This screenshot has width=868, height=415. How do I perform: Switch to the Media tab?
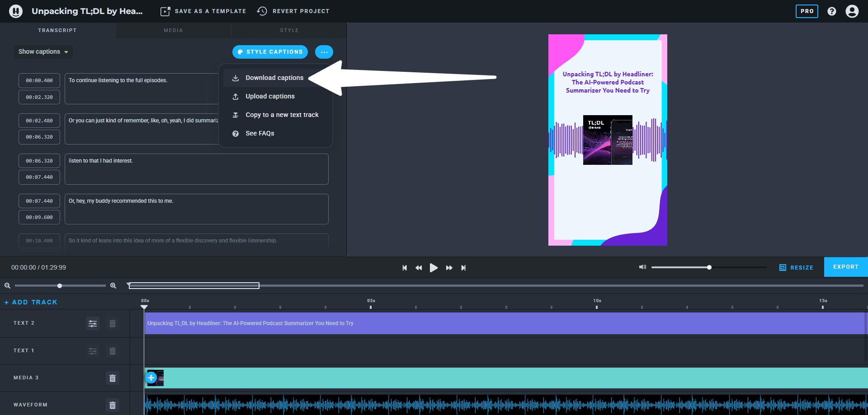174,30
